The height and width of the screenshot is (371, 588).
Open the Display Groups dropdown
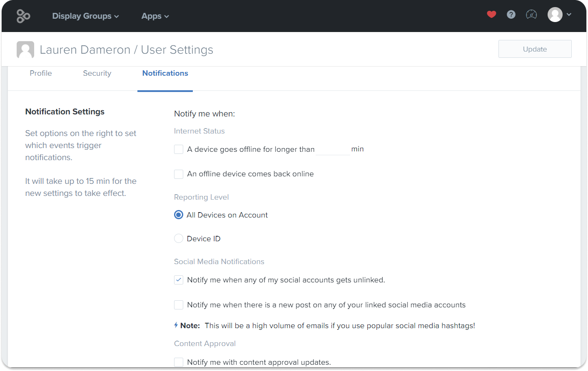pyautogui.click(x=85, y=16)
